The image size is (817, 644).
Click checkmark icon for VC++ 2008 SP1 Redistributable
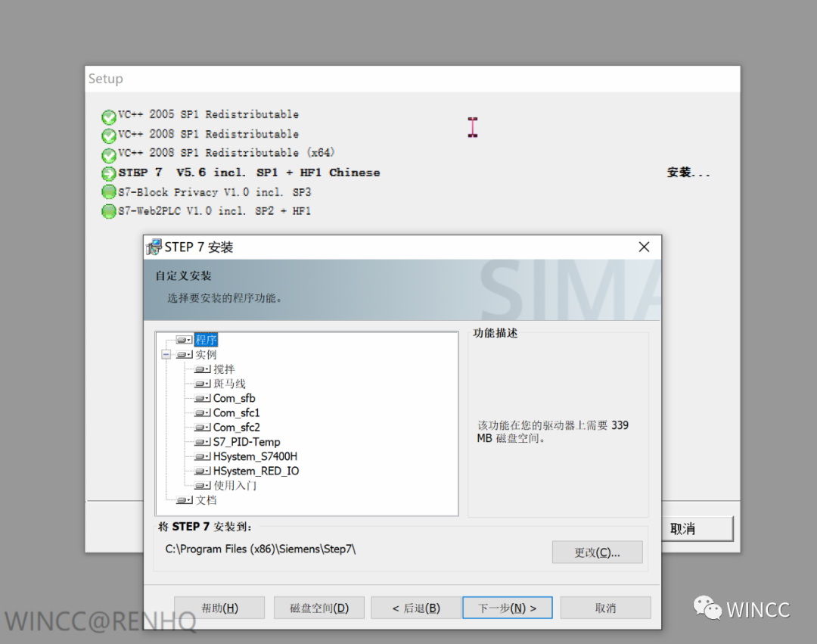108,136
